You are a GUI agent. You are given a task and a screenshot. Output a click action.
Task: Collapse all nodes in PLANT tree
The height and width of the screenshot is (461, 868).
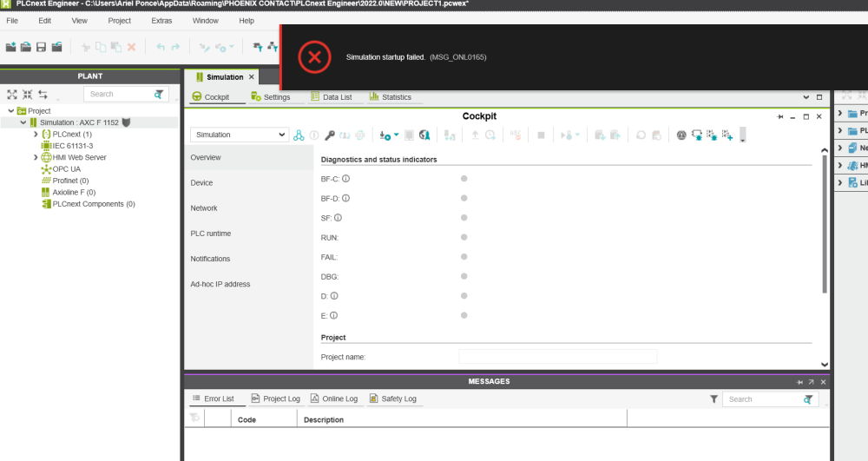28,94
